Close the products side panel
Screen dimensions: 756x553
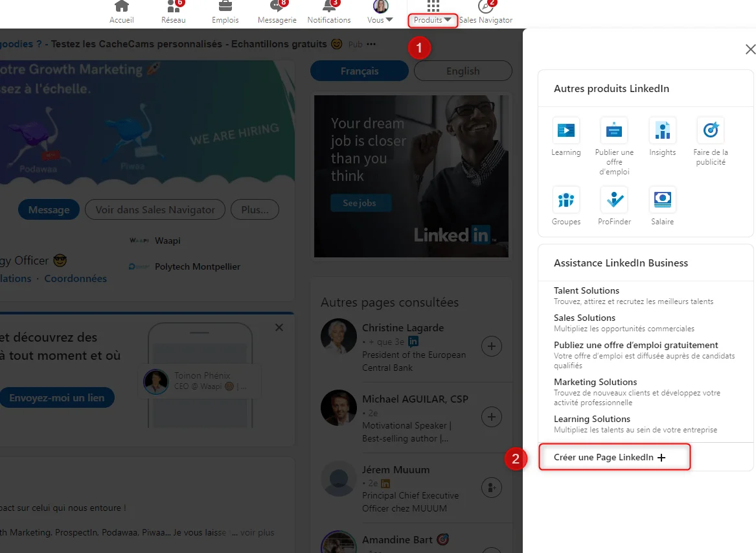pos(750,49)
